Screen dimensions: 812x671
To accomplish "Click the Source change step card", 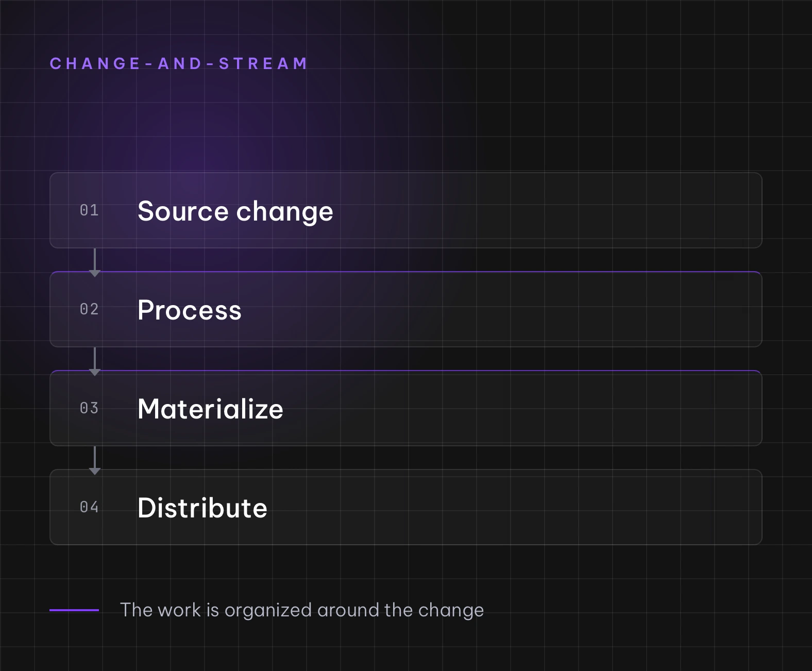I will click(x=405, y=210).
